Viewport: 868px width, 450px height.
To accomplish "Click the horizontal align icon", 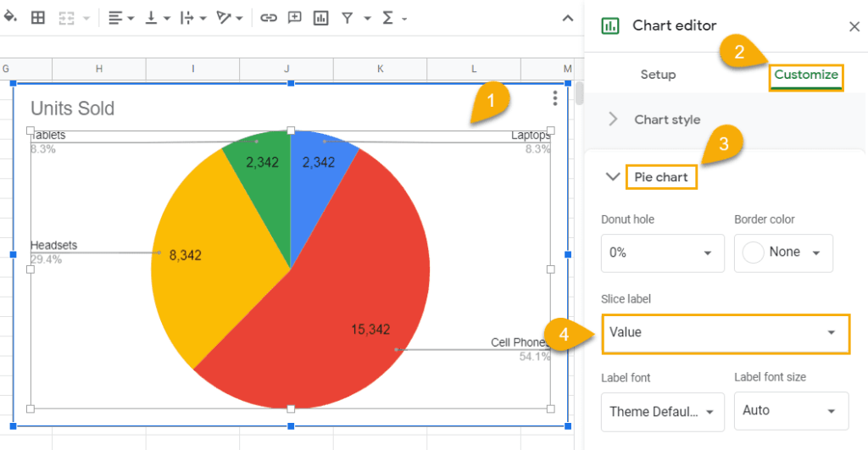I will click(x=115, y=19).
